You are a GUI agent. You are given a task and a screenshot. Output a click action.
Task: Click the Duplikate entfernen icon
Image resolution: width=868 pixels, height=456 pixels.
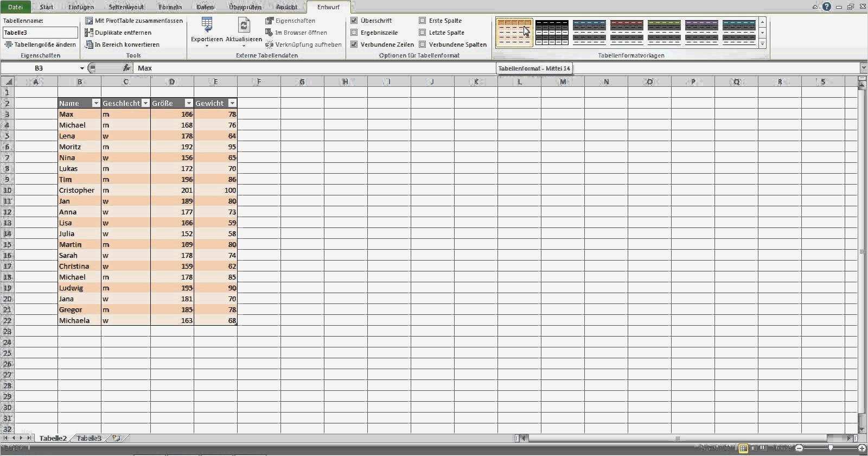(x=89, y=33)
